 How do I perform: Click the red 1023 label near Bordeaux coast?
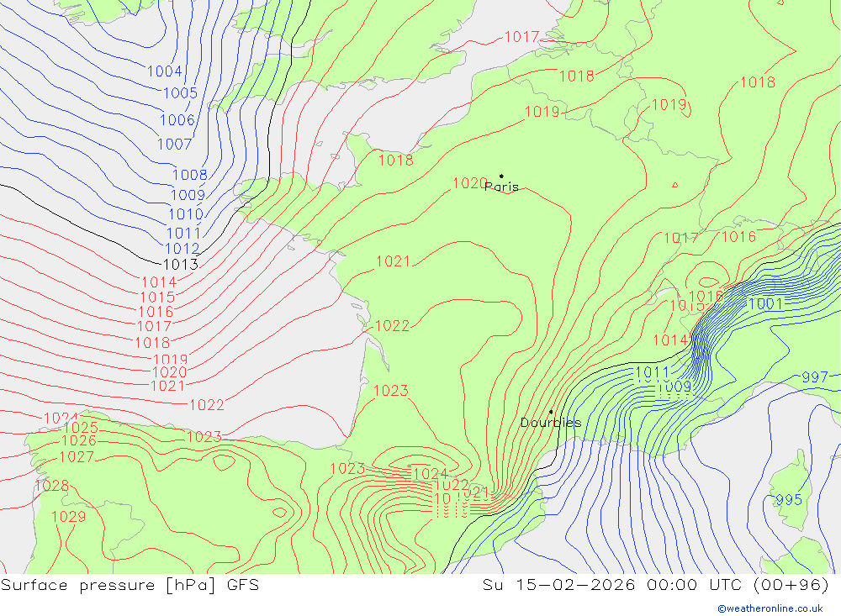(391, 390)
